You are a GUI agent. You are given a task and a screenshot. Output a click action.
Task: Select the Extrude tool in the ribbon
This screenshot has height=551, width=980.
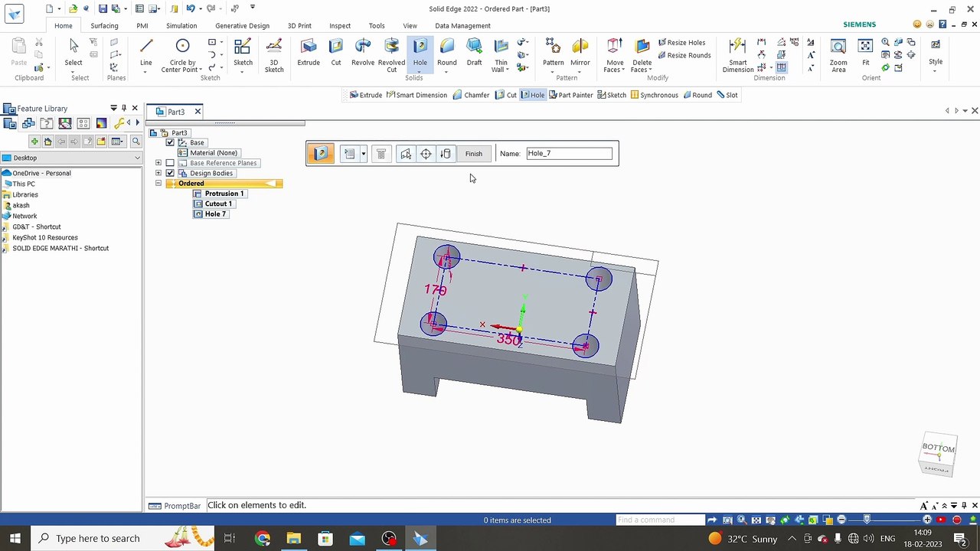309,52
